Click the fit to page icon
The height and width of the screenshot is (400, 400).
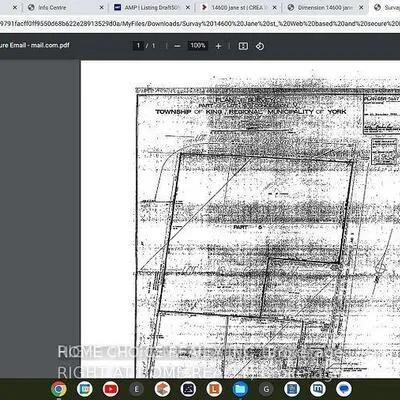click(x=243, y=46)
